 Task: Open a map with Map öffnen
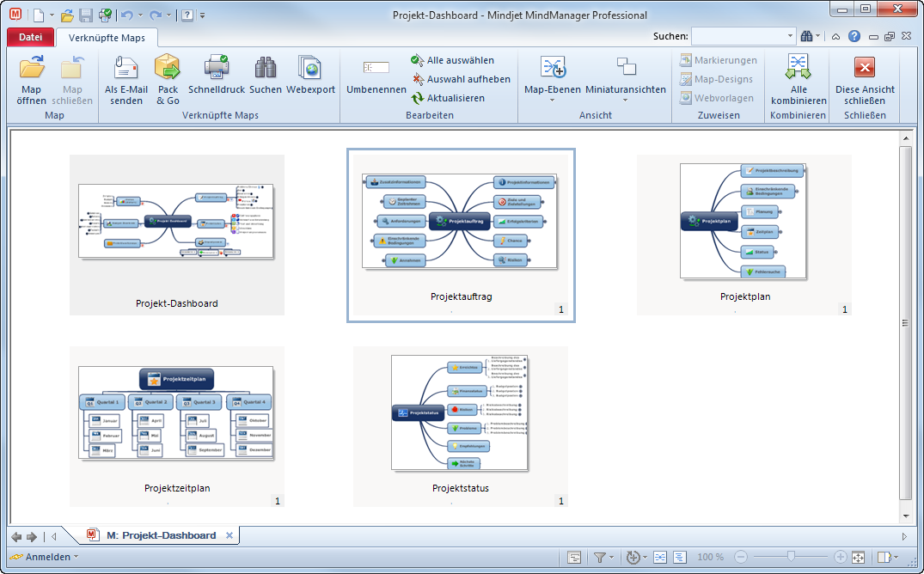[31, 80]
